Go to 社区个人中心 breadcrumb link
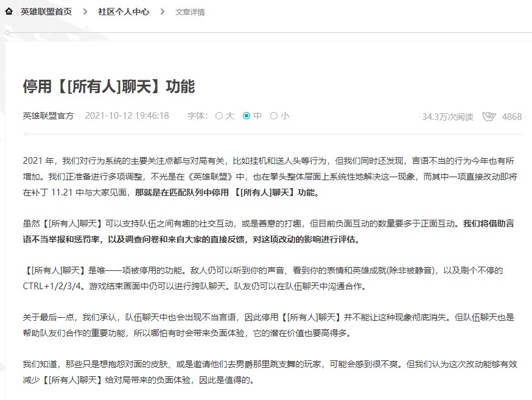532x400 pixels. click(124, 12)
